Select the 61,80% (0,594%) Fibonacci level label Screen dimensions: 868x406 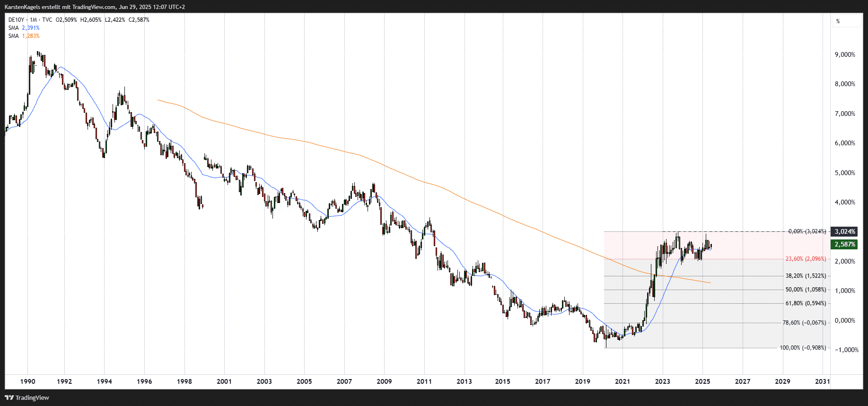(x=806, y=303)
